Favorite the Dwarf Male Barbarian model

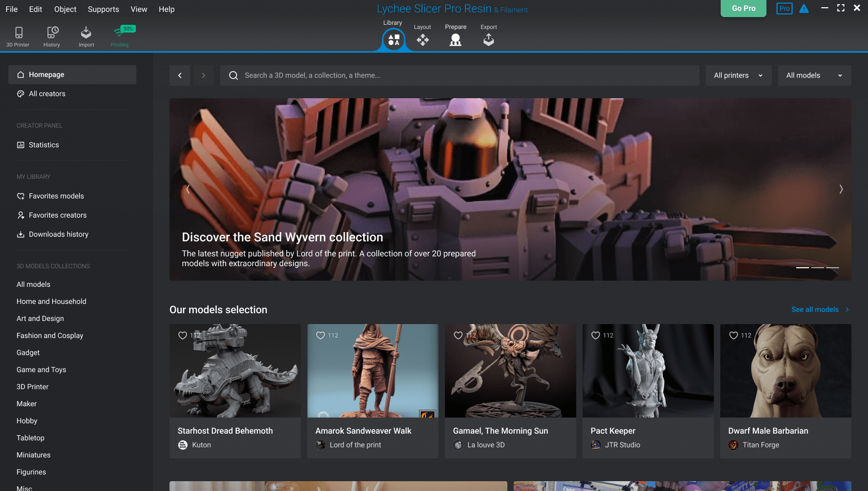pos(733,335)
